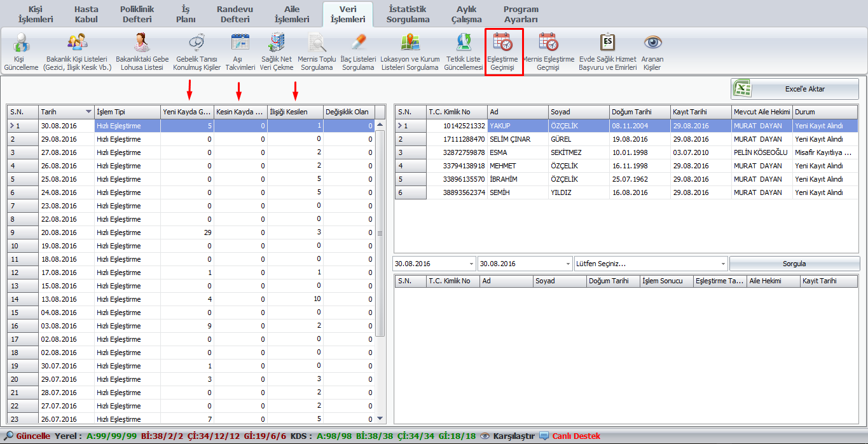Viewport: 868px width, 444px height.
Task: Click Canlı Destek link in status bar
Action: [x=575, y=436]
